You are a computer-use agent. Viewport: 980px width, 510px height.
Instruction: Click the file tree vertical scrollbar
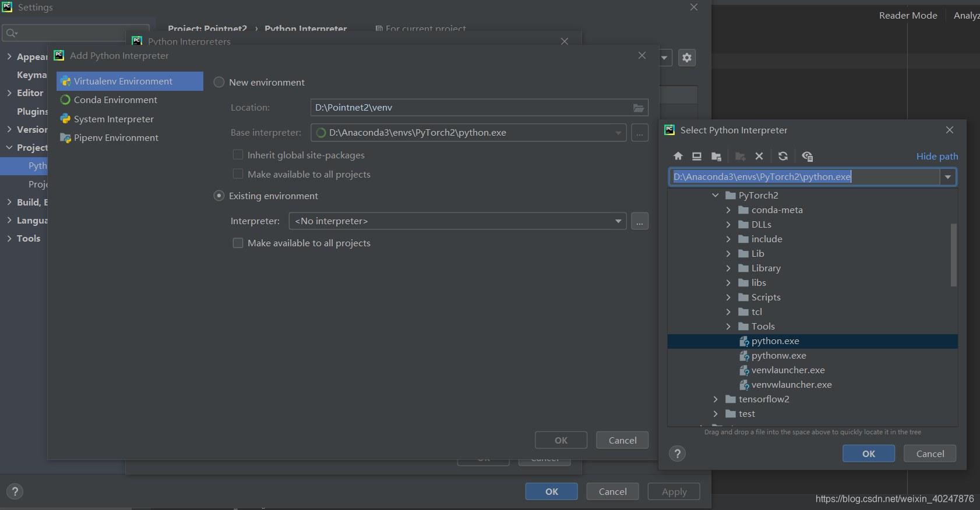click(x=954, y=255)
